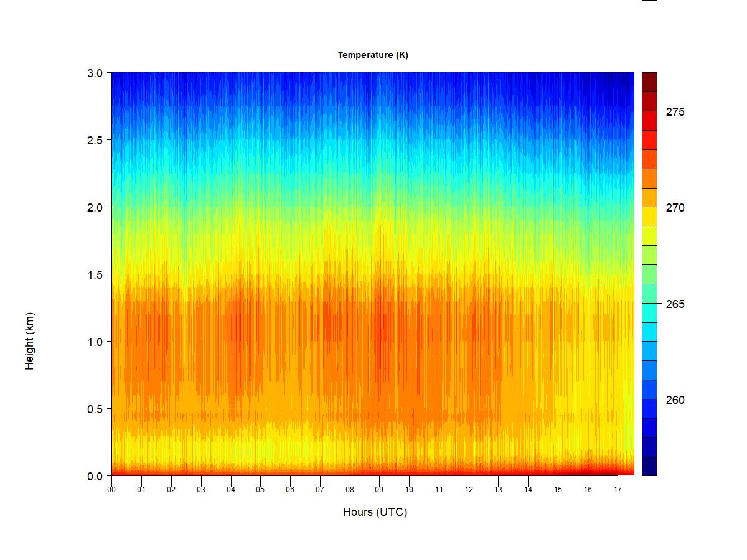This screenshot has width=747, height=560.
Task: Click the Temperature (K) plot title
Action: 373,55
